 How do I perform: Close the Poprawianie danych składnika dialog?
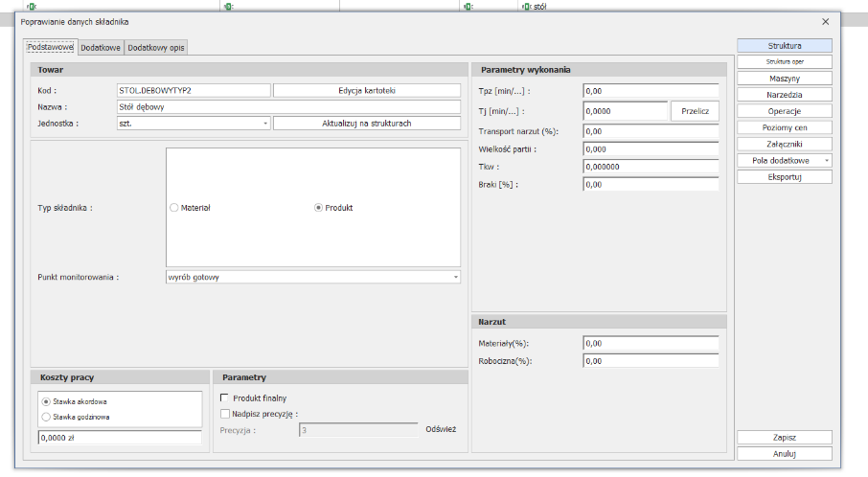pos(826,21)
